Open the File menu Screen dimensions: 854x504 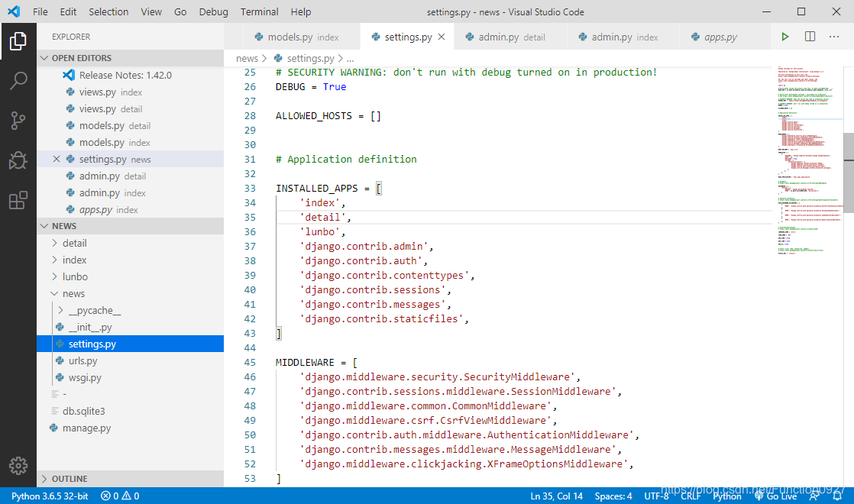tap(40, 11)
